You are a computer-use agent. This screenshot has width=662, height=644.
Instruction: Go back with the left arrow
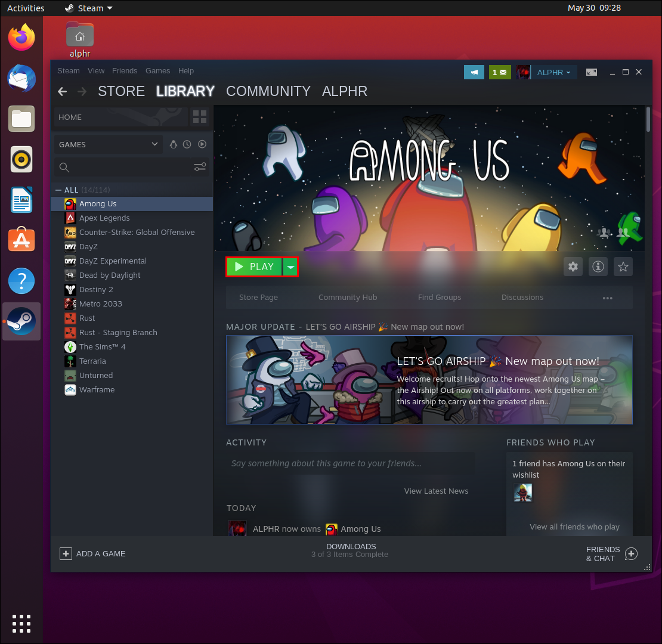click(x=63, y=92)
